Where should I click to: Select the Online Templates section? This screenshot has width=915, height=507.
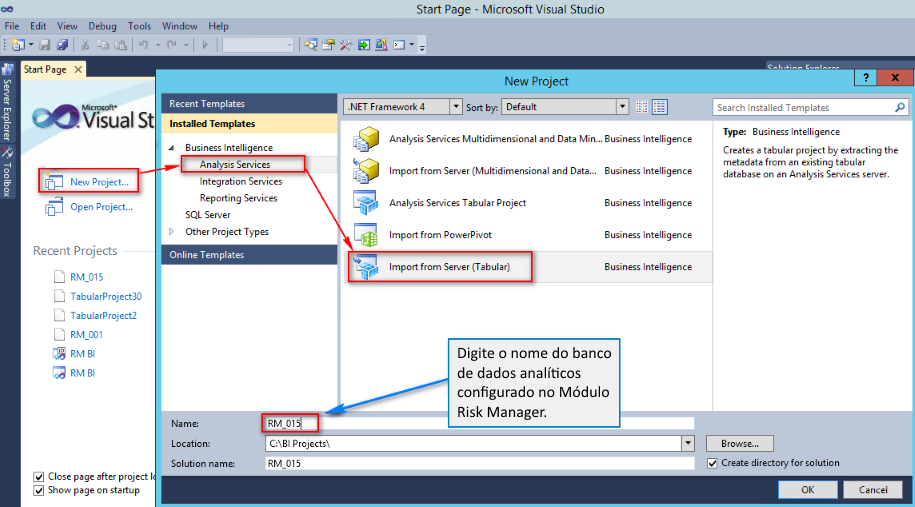(249, 255)
